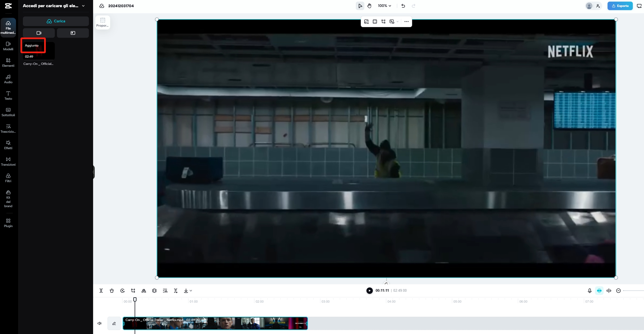
Task: Open the user avatar menu
Action: click(589, 6)
